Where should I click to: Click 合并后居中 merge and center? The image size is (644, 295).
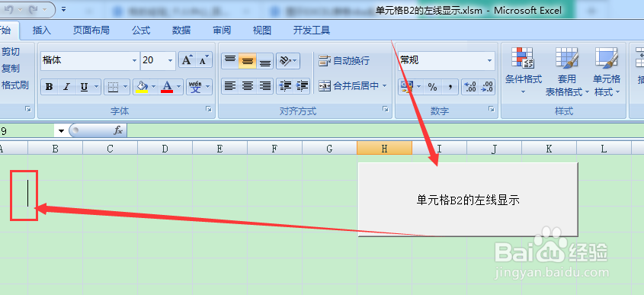click(348, 86)
